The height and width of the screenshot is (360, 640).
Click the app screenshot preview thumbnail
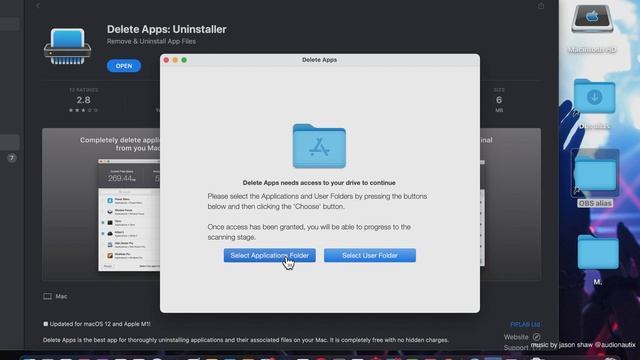(129, 215)
